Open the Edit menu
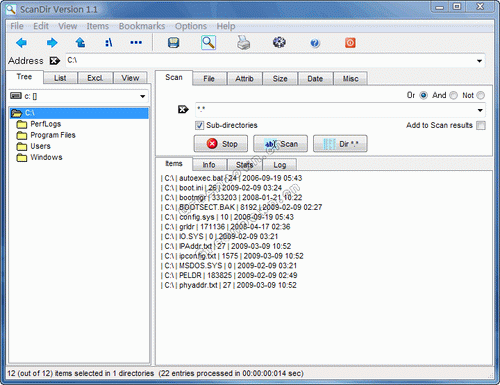The image size is (500, 385). point(41,26)
